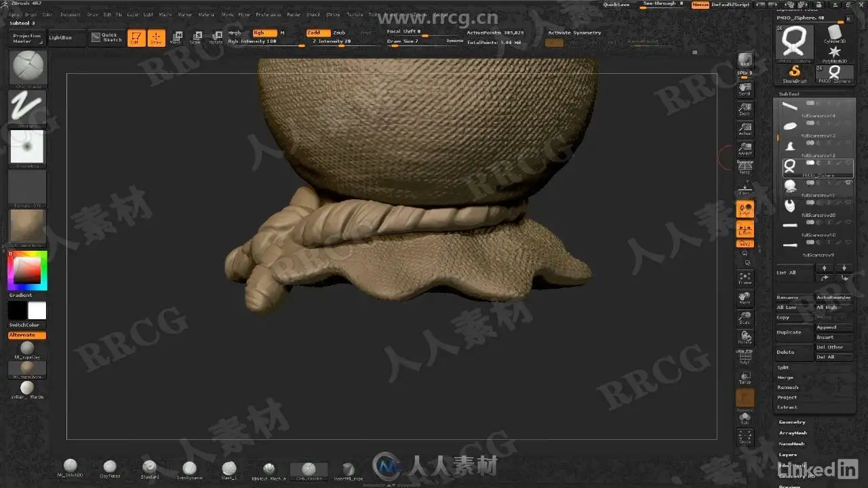Image resolution: width=868 pixels, height=488 pixels.
Task: Open the texture selector slot
Action: pos(28,188)
